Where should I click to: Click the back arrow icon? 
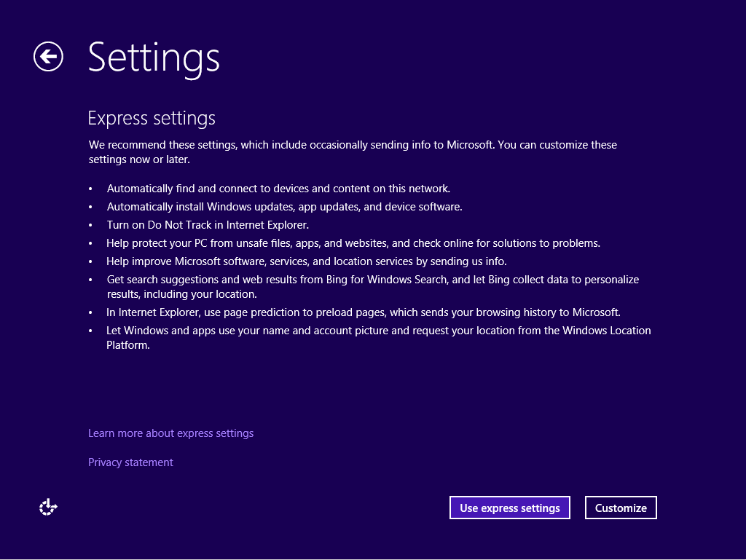pos(48,56)
